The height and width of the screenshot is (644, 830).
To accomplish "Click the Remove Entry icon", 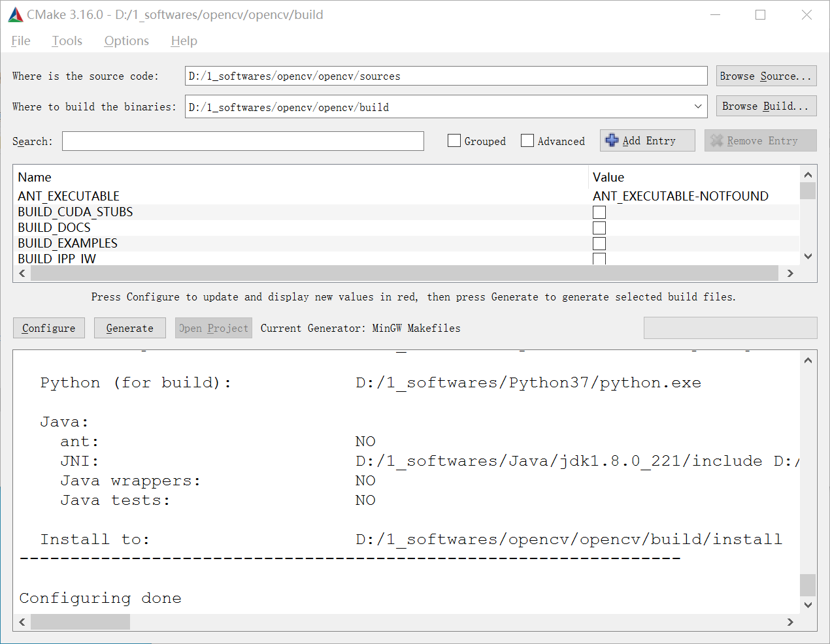I will coord(716,140).
